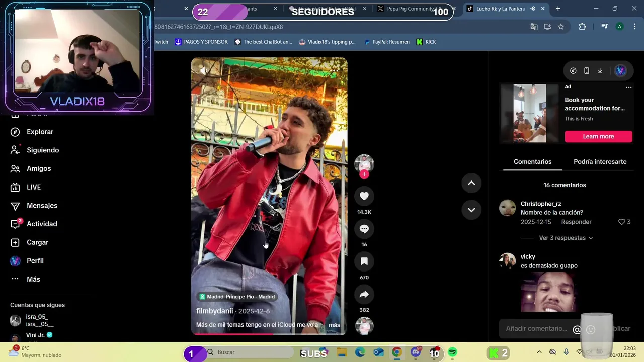Mute the Lucho Rk tab speaker icon
Viewport: 644px width, 362px height.
tap(533, 9)
